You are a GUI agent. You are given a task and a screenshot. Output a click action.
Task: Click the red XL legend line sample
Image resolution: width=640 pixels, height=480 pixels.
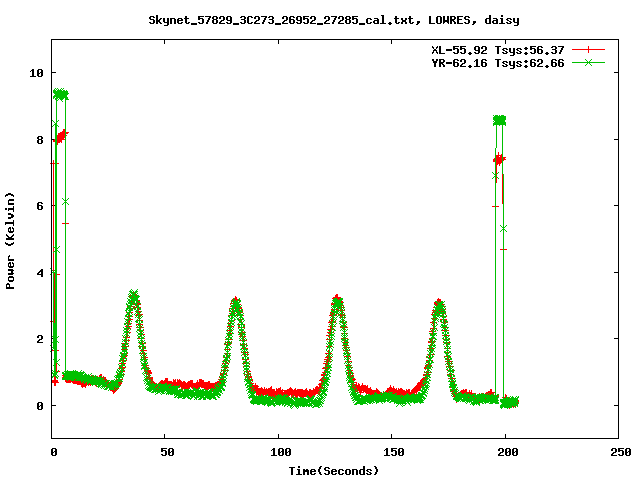(x=588, y=50)
